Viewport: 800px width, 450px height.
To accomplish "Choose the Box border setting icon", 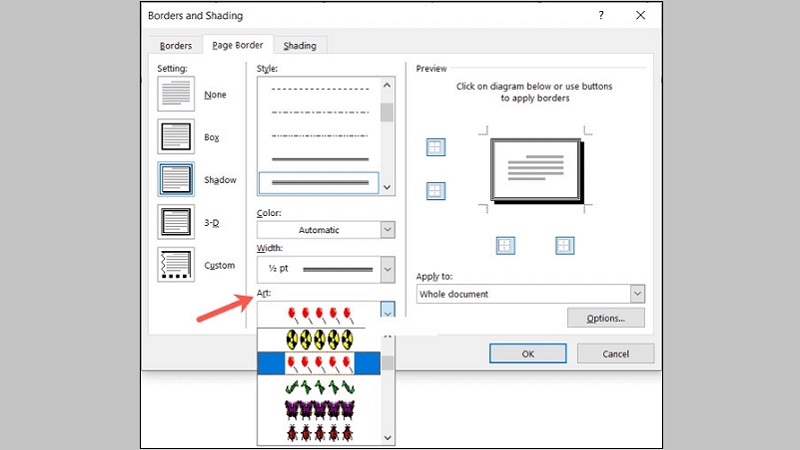I will click(x=176, y=137).
